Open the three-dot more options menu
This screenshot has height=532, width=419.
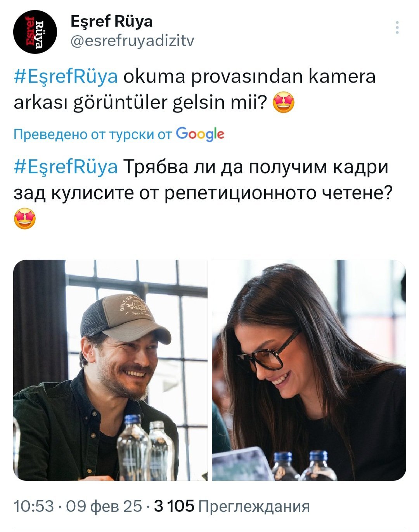coord(397,28)
